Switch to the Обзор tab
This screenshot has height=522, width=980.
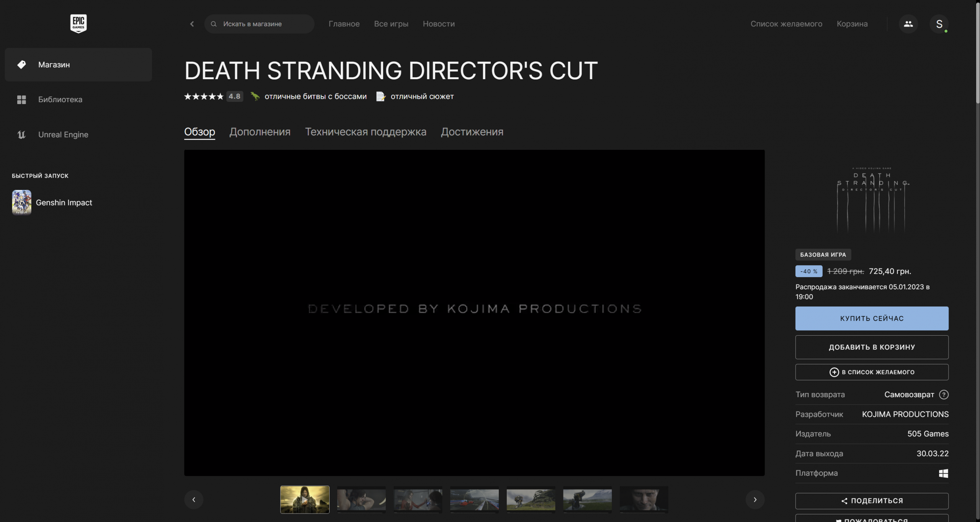click(199, 132)
